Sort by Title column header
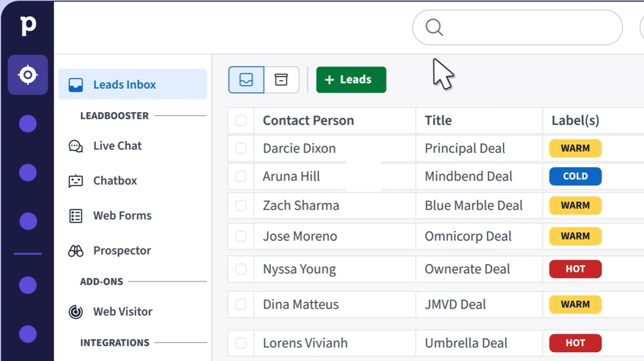The width and height of the screenshot is (644, 361). click(438, 121)
